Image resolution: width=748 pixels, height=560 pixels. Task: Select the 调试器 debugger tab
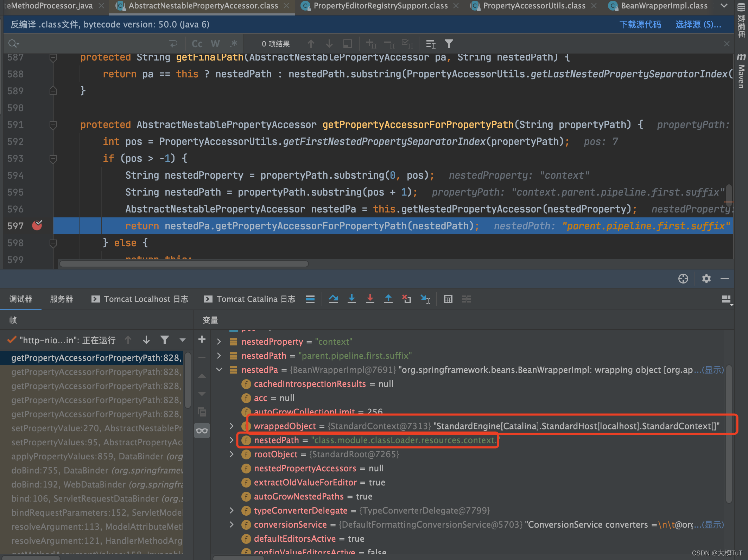click(x=21, y=299)
